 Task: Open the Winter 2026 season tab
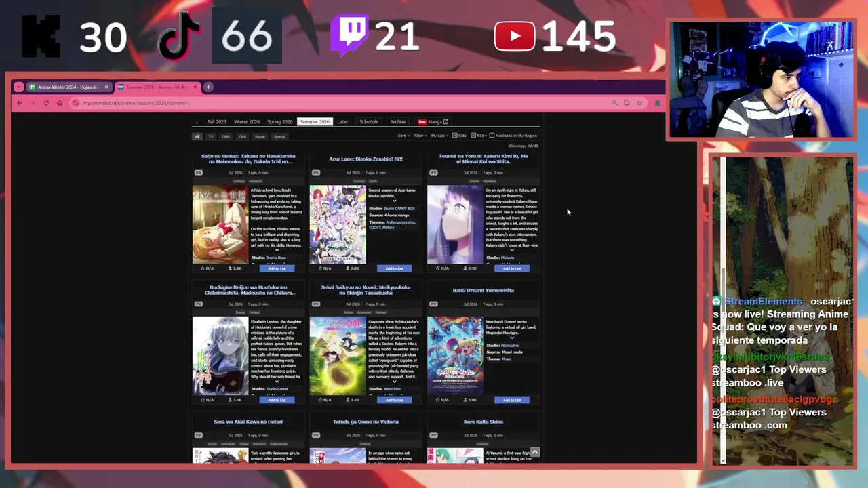click(x=247, y=122)
